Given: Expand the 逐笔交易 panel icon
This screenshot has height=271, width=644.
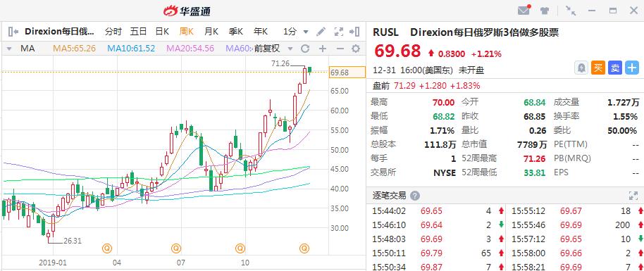Looking at the screenshot, I should point(633,196).
